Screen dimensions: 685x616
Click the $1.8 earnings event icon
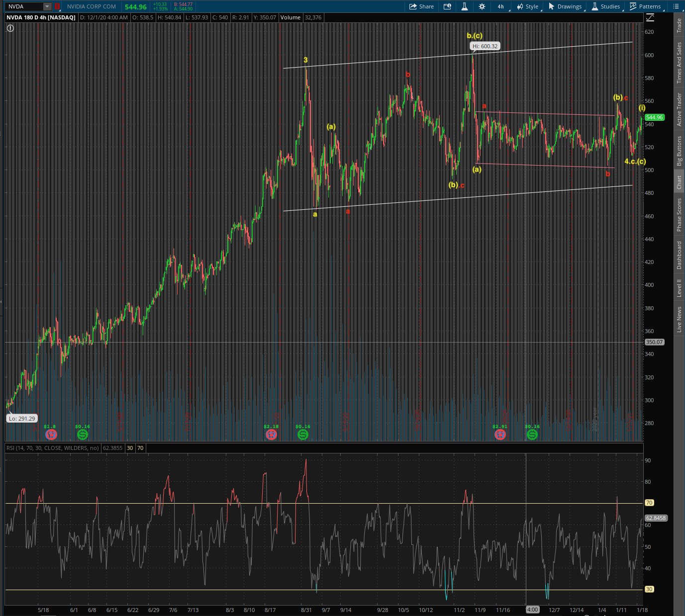pos(51,435)
